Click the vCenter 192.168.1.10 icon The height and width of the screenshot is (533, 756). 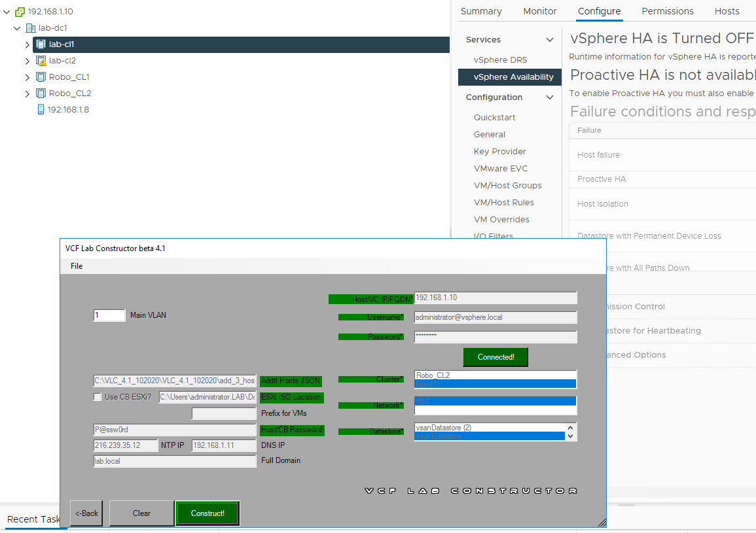[20, 12]
